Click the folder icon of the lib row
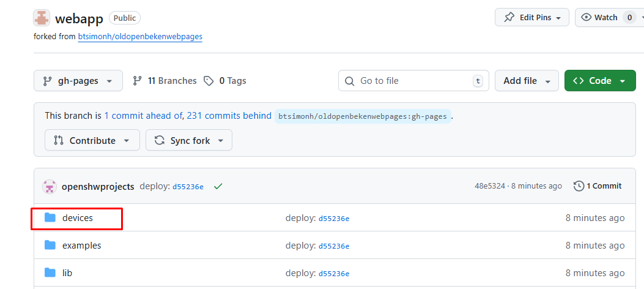644x289 pixels. click(50, 272)
